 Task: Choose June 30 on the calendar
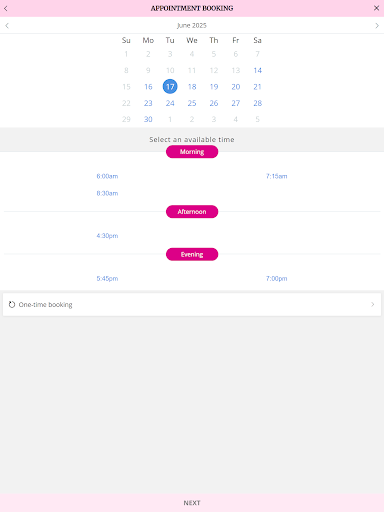(x=148, y=119)
